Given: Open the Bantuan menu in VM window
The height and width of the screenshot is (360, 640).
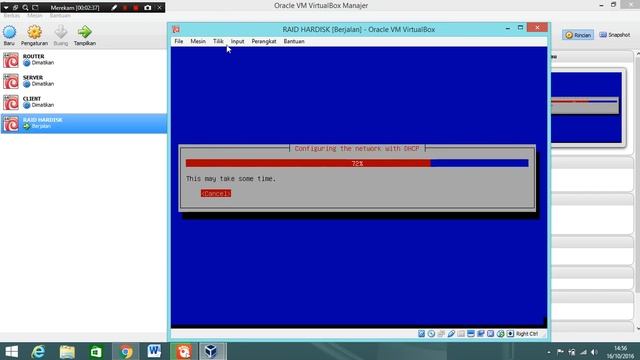Looking at the screenshot, I should [294, 41].
